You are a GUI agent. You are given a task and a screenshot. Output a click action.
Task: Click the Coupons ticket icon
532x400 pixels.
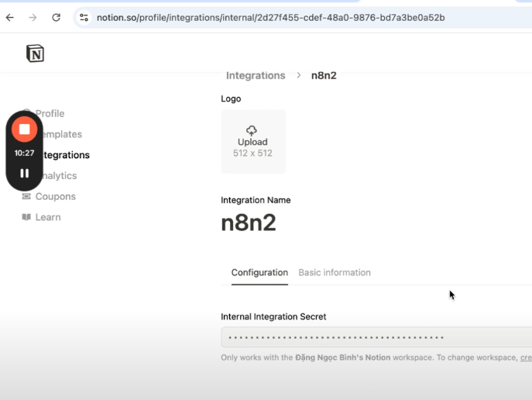tap(26, 196)
